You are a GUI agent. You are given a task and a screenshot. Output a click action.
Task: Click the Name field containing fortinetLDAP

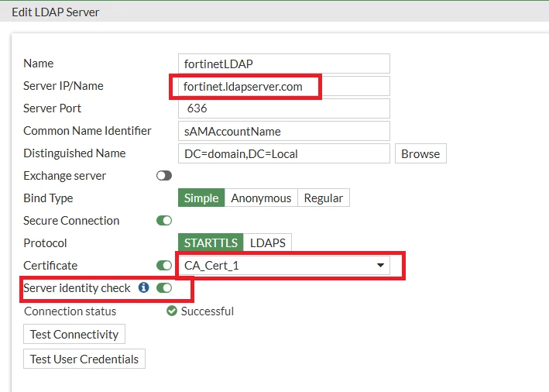coord(284,64)
